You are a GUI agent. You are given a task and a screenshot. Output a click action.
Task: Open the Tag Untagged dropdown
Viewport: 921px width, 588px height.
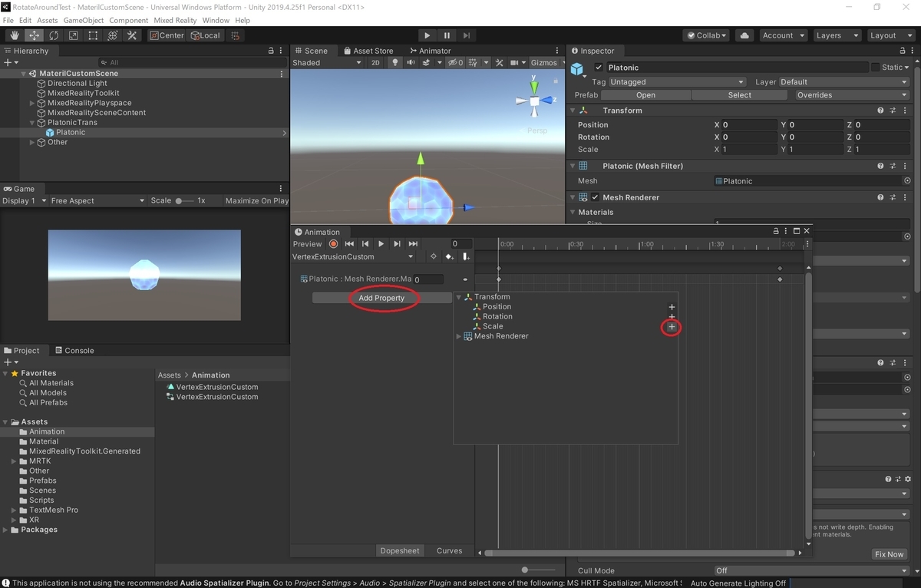[678, 82]
